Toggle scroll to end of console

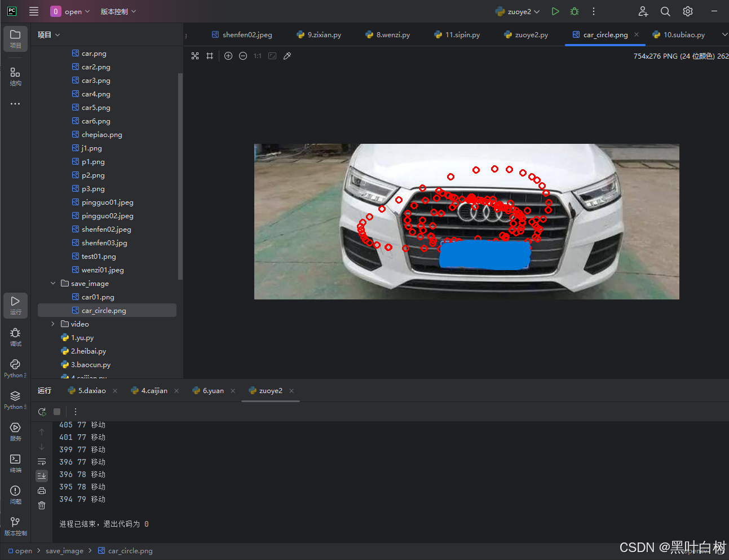pyautogui.click(x=42, y=476)
